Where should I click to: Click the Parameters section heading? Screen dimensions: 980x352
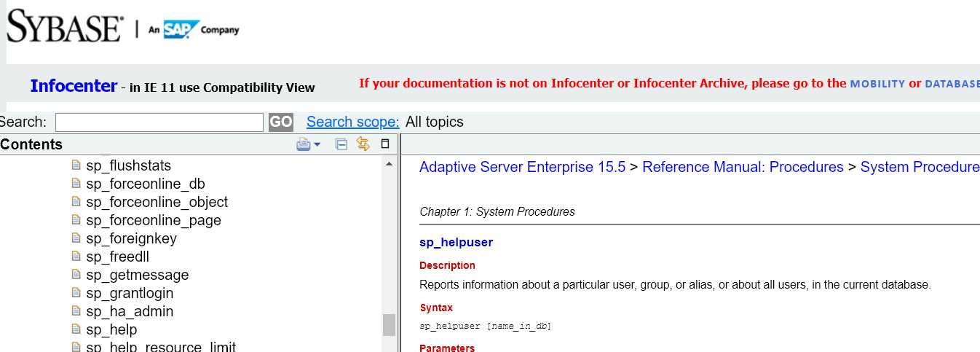coord(447,348)
